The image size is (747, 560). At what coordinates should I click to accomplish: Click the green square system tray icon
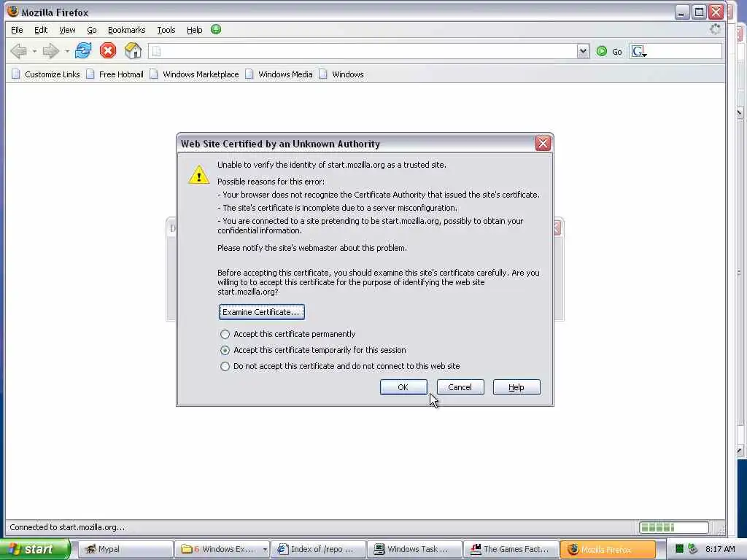679,549
